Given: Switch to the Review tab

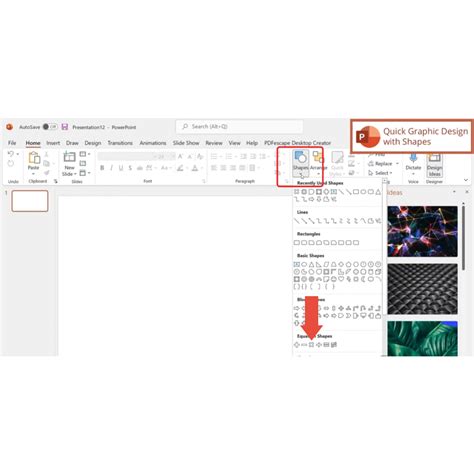Looking at the screenshot, I should (x=214, y=143).
